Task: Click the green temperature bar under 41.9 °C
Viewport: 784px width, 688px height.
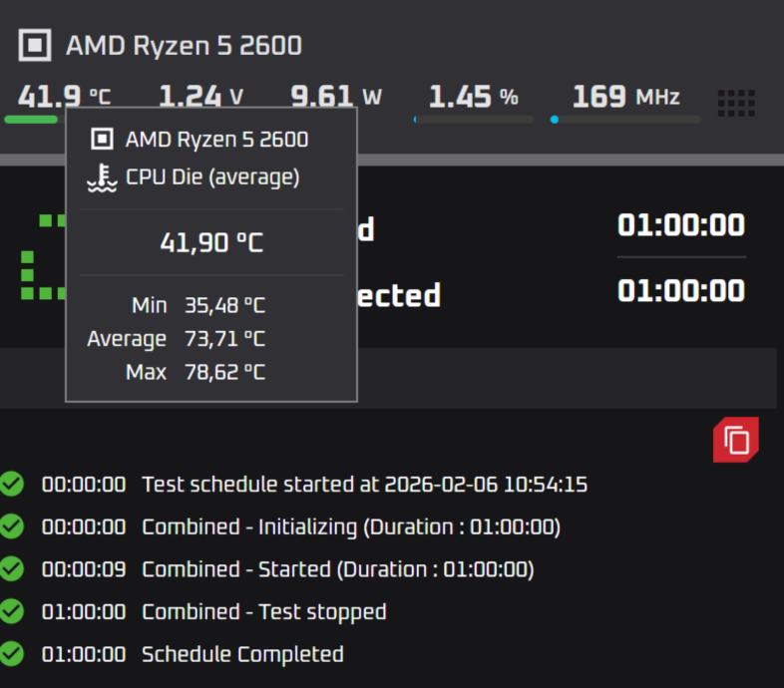Action: [x=31, y=120]
